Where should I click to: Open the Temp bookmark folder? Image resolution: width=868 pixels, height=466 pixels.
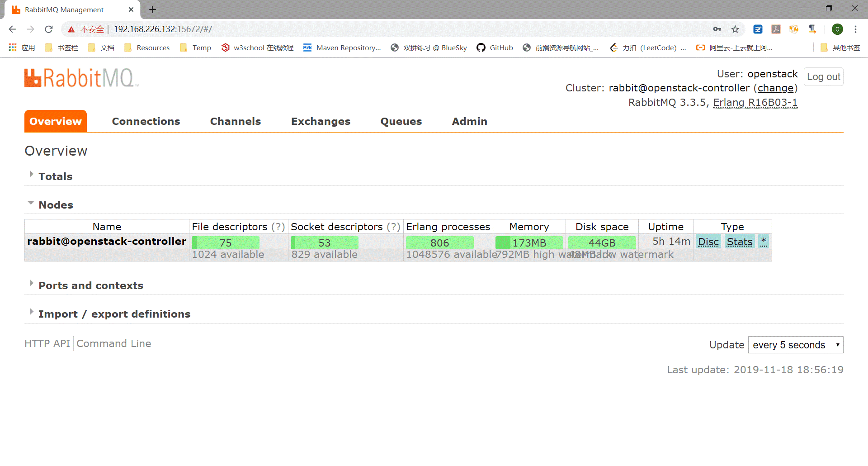point(195,48)
